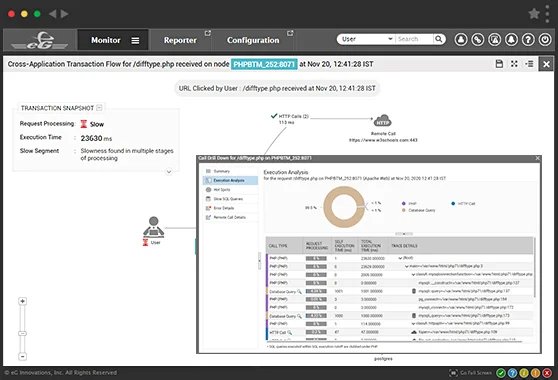This screenshot has width=558, height=380.
Task: Open the alarm bell icon in toolbar
Action: click(511, 39)
